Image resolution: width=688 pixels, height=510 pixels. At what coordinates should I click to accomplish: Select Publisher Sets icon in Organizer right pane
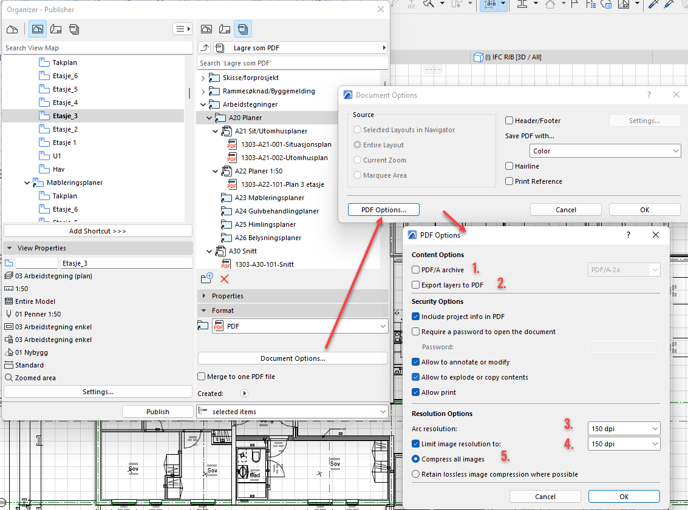[243, 29]
